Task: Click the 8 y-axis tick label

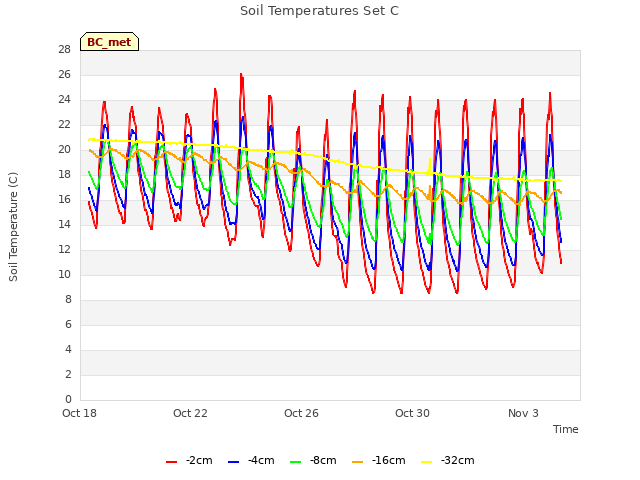Action: (68, 299)
